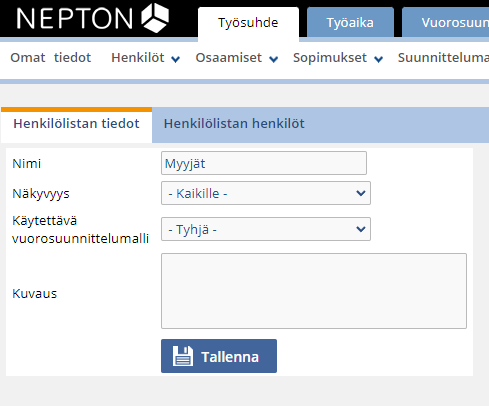Click the Nimi field containing Myyjät
The height and width of the screenshot is (406, 489).
pos(264,163)
